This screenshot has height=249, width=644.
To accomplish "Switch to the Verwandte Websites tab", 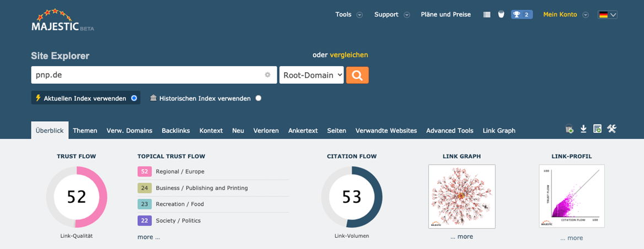I will (x=386, y=131).
